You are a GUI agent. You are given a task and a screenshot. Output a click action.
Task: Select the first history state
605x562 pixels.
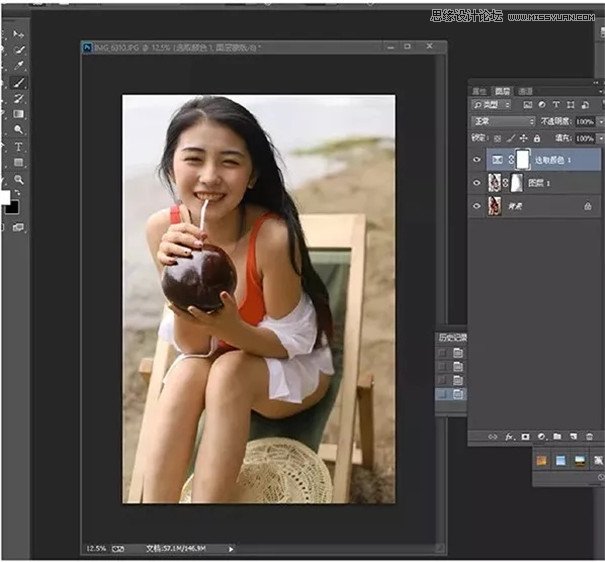tap(451, 352)
